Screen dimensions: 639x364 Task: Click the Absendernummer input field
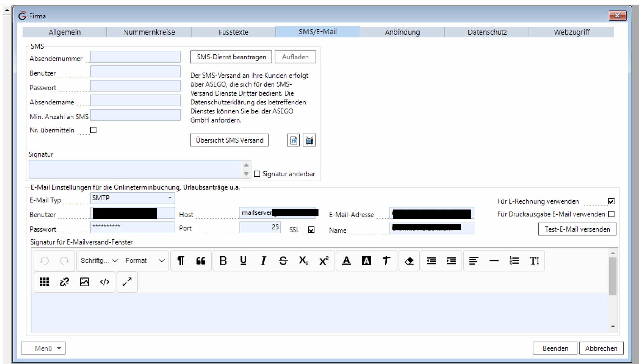135,57
